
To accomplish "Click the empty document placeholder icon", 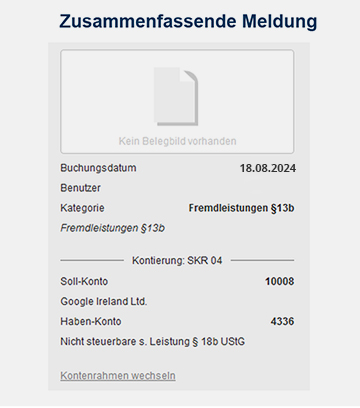I will pyautogui.click(x=176, y=97).
